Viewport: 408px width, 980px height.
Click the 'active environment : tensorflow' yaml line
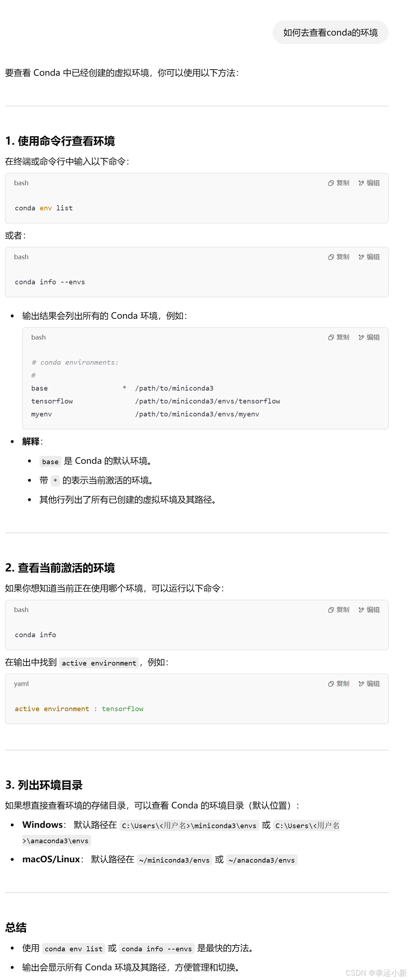click(x=79, y=709)
